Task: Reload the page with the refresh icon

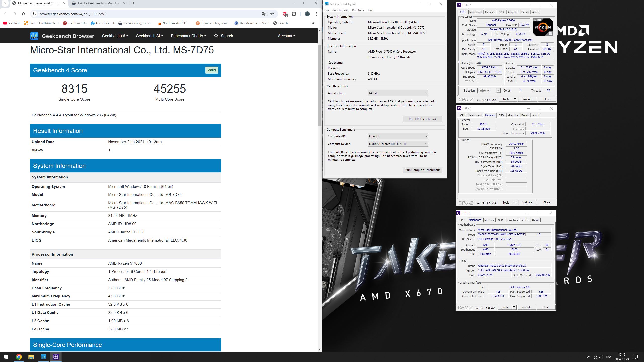Action: click(x=24, y=14)
